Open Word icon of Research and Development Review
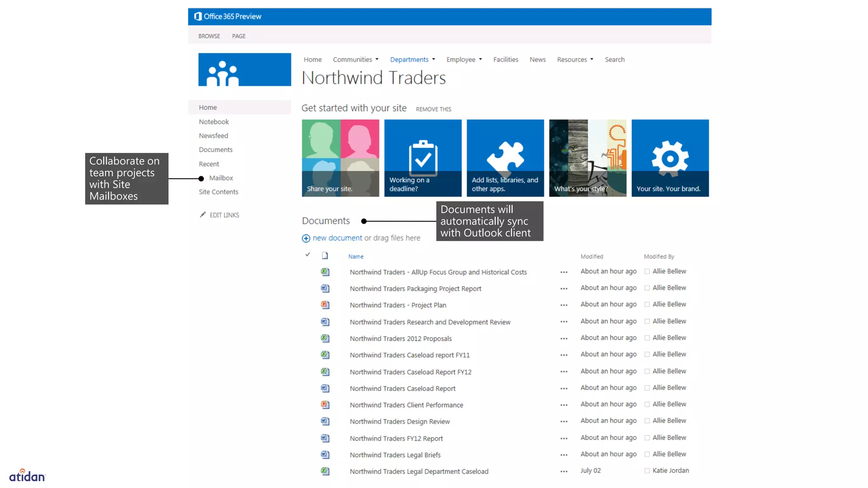Image resolution: width=868 pixels, height=488 pixels. (325, 322)
